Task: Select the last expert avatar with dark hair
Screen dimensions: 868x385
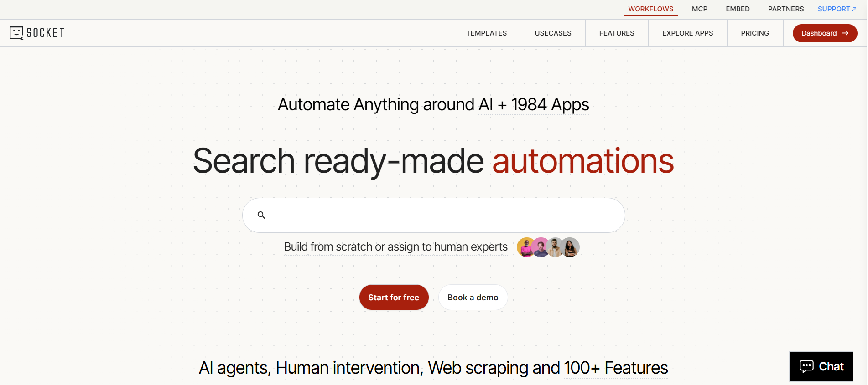Action: 571,247
